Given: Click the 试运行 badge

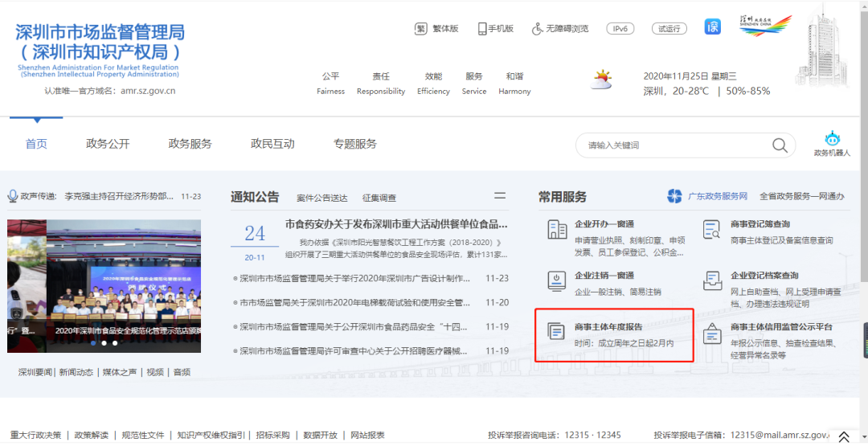Looking at the screenshot, I should tap(669, 29).
